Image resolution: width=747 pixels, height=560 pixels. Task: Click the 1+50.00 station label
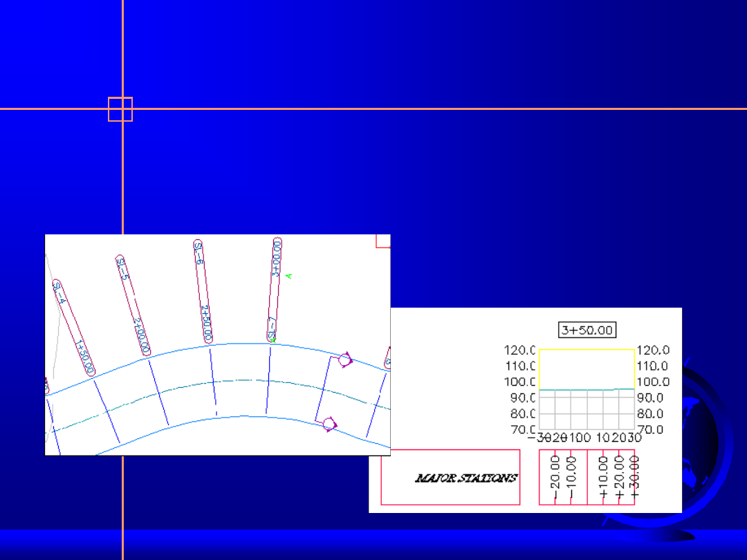click(84, 355)
